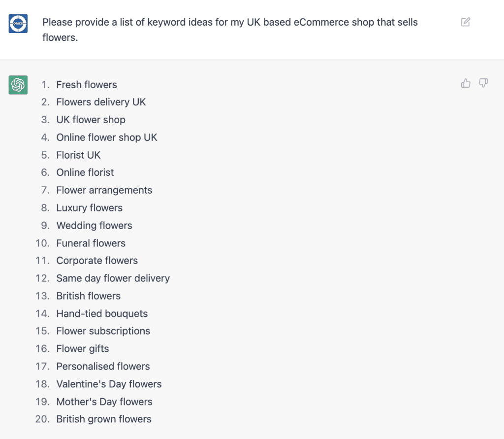Select the 'Luxury flowers' keyword

pos(89,208)
